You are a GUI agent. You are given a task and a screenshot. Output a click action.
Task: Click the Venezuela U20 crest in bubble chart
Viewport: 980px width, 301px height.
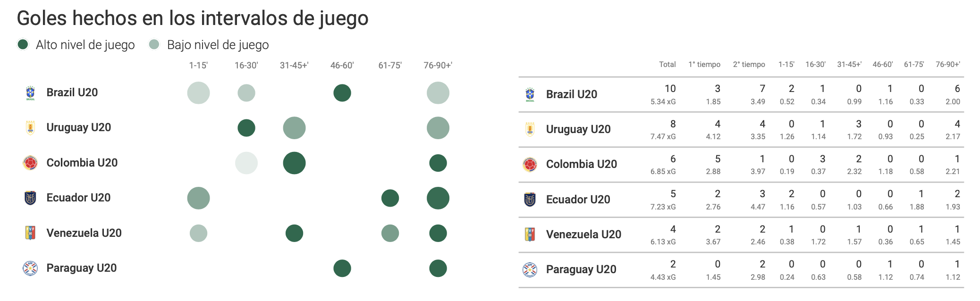point(30,233)
